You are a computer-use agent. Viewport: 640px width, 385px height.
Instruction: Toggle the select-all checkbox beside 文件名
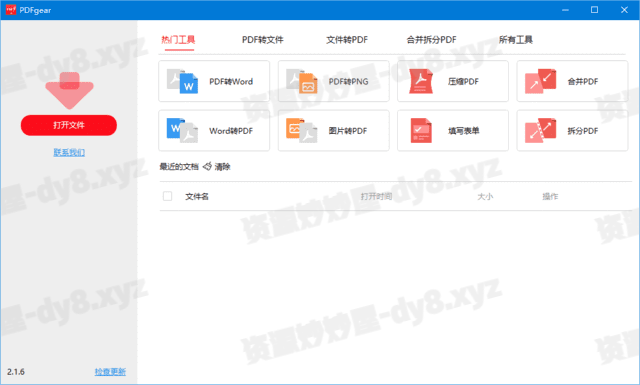(x=167, y=196)
